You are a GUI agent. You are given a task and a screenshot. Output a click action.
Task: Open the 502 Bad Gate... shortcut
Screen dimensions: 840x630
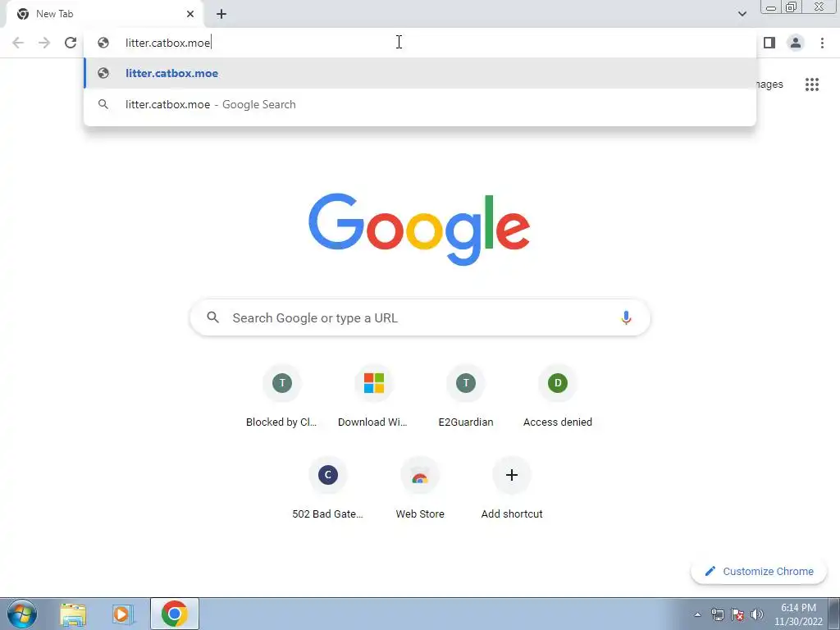(x=328, y=489)
